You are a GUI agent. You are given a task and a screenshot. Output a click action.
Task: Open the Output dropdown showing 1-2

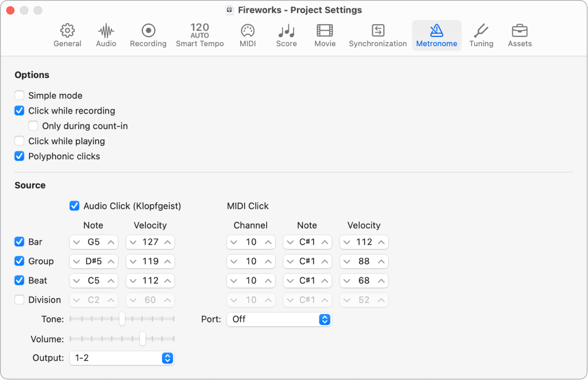point(122,358)
